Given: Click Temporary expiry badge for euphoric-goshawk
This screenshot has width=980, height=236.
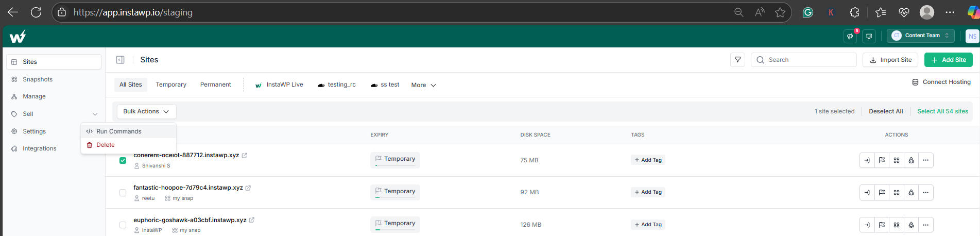Looking at the screenshot, I should point(395,224).
